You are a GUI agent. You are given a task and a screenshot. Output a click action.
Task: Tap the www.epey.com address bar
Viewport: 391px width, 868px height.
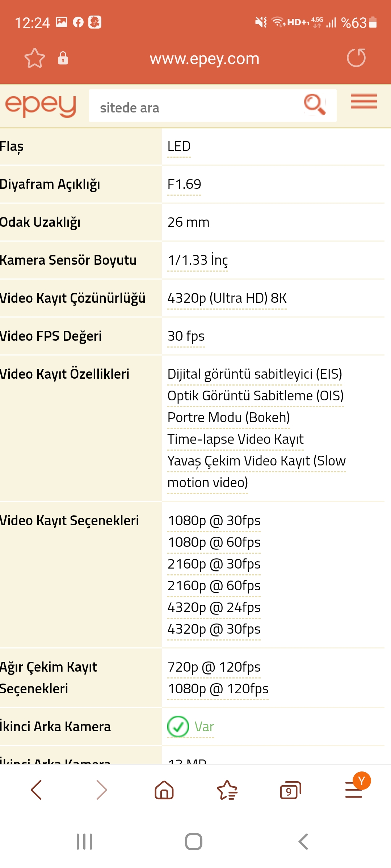(205, 59)
